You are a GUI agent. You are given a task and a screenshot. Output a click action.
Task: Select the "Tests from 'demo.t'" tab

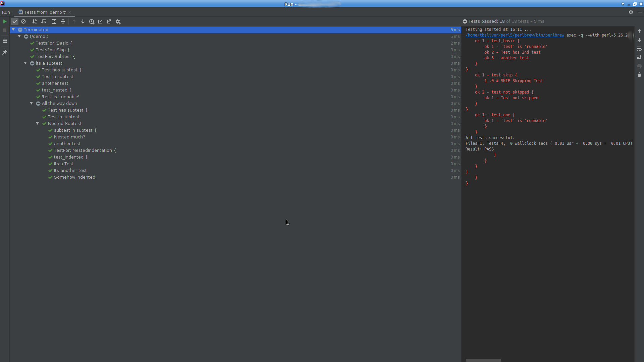[45, 12]
